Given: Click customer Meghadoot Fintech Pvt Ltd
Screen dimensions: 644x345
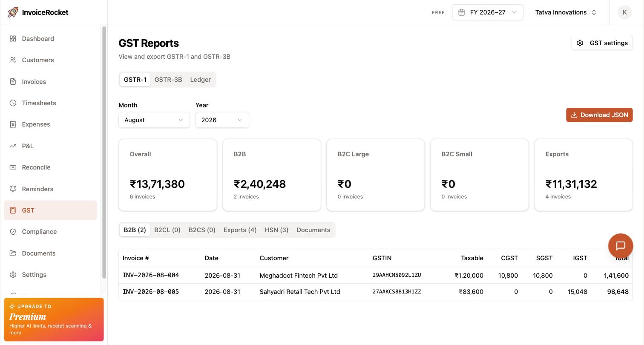Looking at the screenshot, I should [299, 276].
